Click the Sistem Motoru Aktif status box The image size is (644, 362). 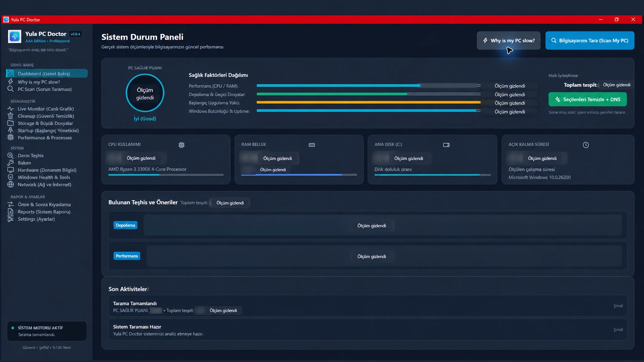(47, 331)
